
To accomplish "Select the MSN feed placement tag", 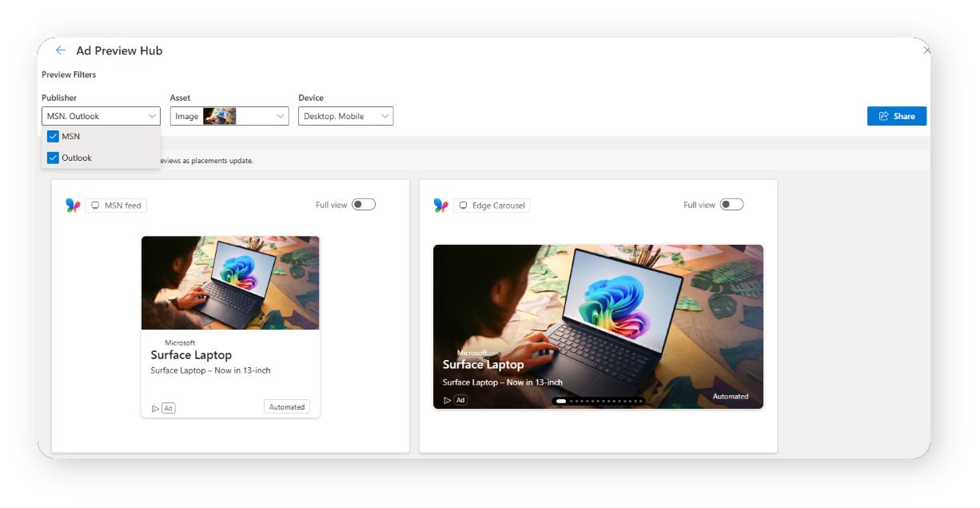I will point(116,206).
